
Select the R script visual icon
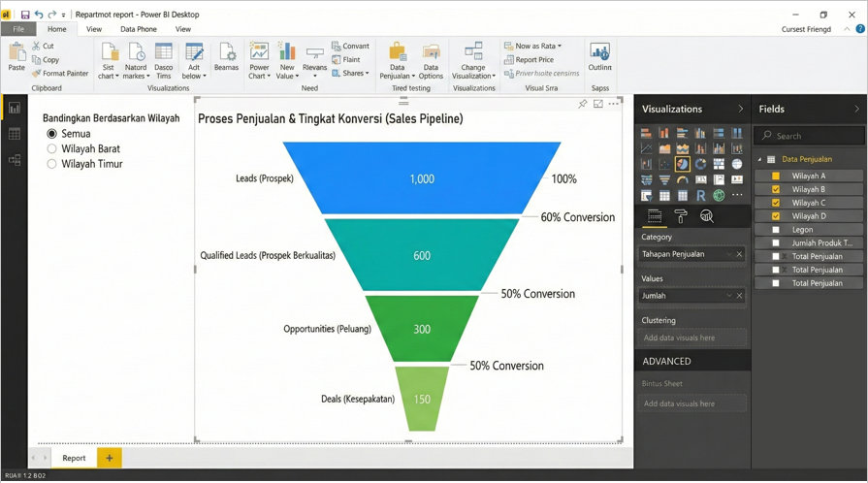click(x=700, y=196)
